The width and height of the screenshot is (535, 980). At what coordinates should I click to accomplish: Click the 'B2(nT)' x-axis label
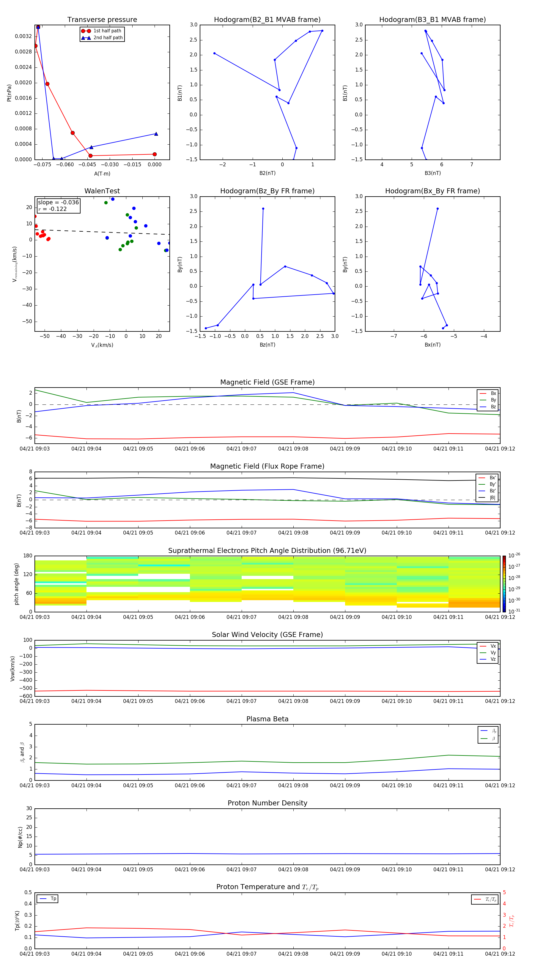point(267,173)
